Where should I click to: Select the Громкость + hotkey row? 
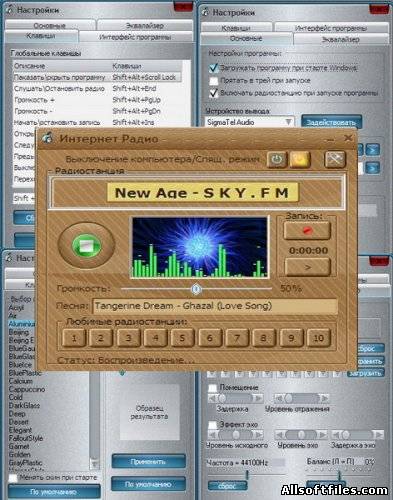97,100
